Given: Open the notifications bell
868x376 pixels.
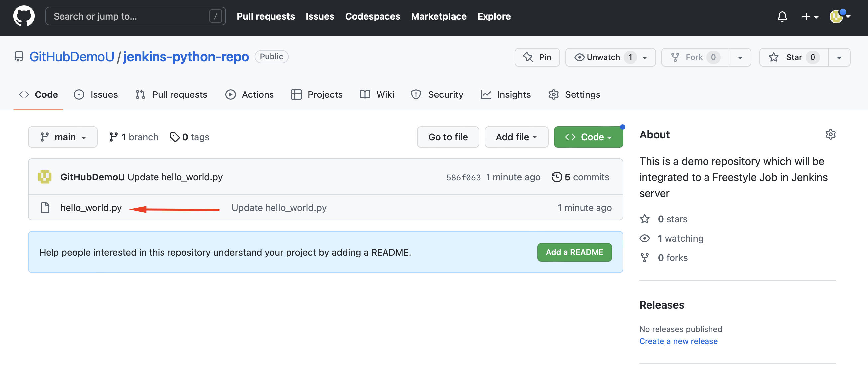Looking at the screenshot, I should 782,16.
